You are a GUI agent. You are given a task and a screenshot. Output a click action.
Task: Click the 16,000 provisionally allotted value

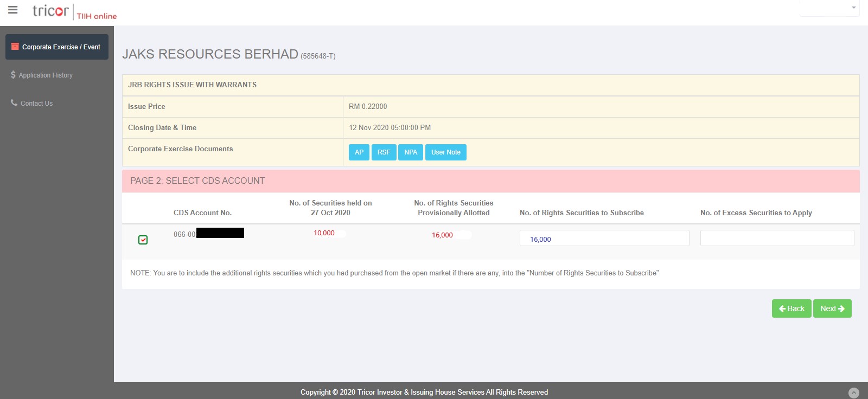coord(442,235)
